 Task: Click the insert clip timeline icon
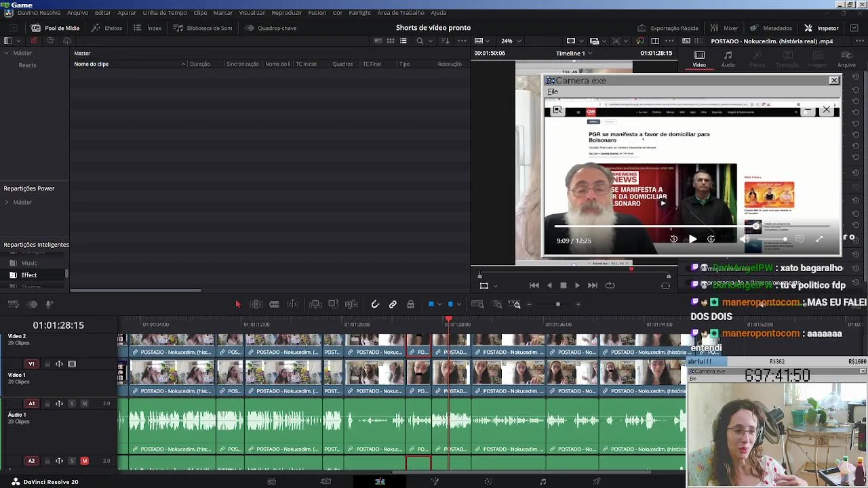(315, 304)
